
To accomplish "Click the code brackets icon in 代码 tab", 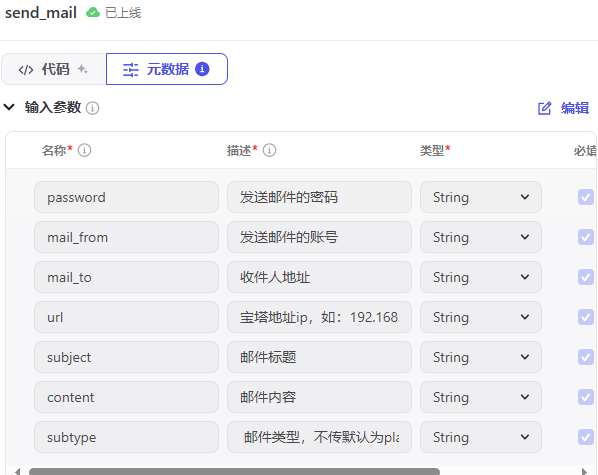I will coord(26,70).
